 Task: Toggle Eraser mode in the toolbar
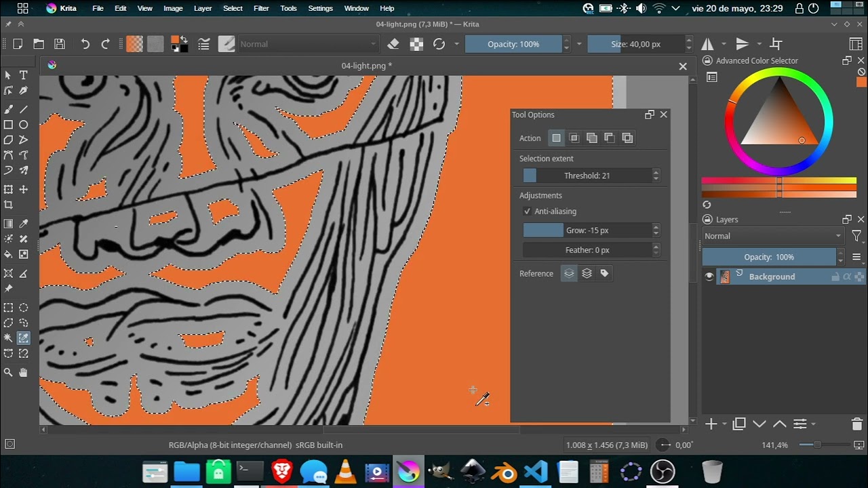(393, 44)
